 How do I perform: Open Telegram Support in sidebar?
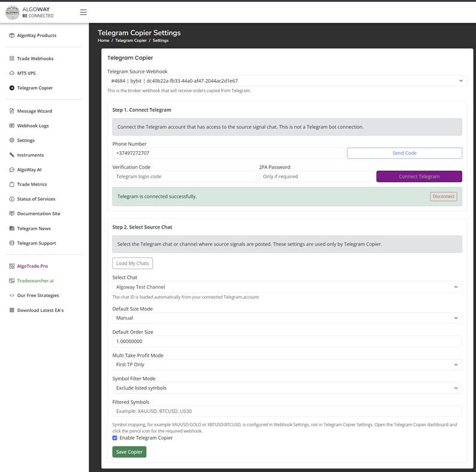[37, 243]
